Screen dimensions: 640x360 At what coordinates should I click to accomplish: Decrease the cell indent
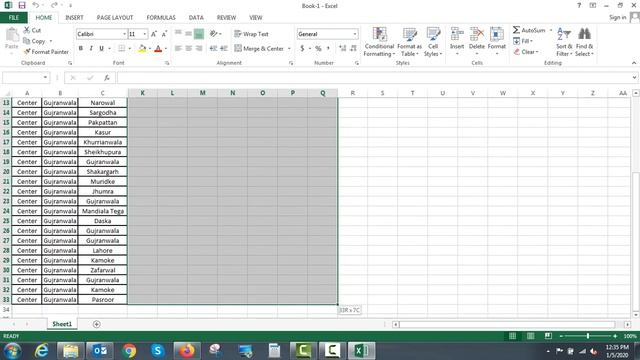[x=213, y=48]
